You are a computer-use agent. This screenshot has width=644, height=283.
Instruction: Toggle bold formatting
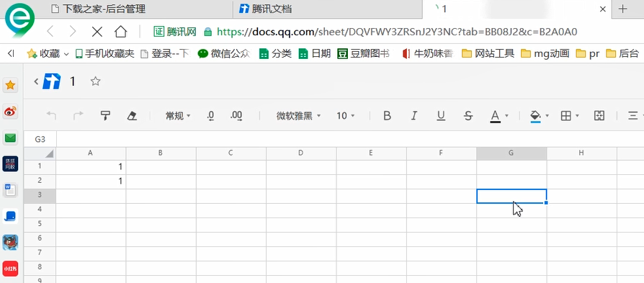pyautogui.click(x=387, y=116)
